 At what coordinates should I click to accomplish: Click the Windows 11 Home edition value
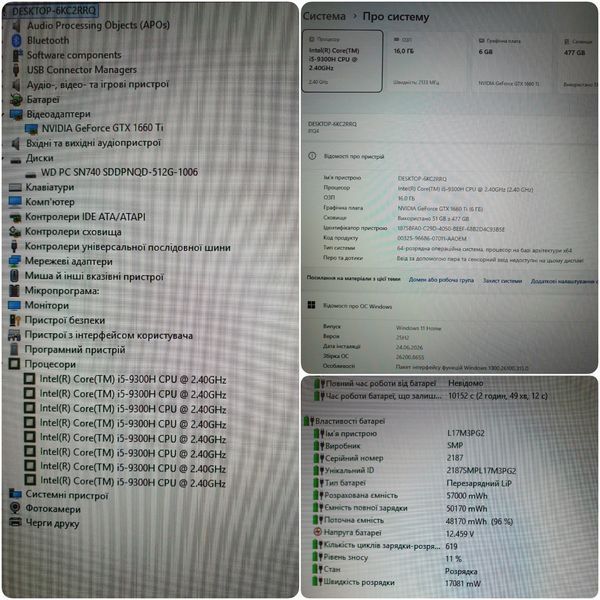coord(419,328)
